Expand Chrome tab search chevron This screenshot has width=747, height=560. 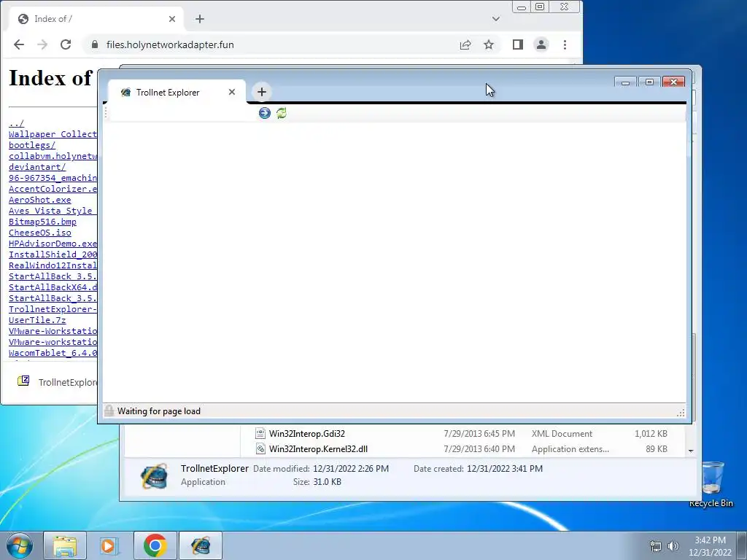496,19
